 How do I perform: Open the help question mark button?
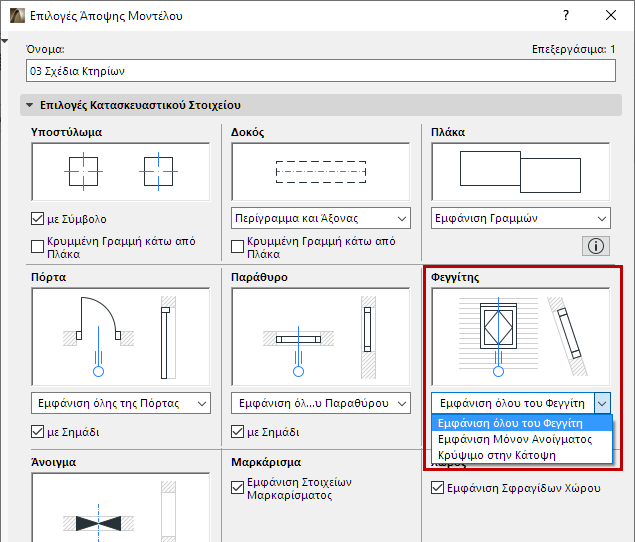566,15
